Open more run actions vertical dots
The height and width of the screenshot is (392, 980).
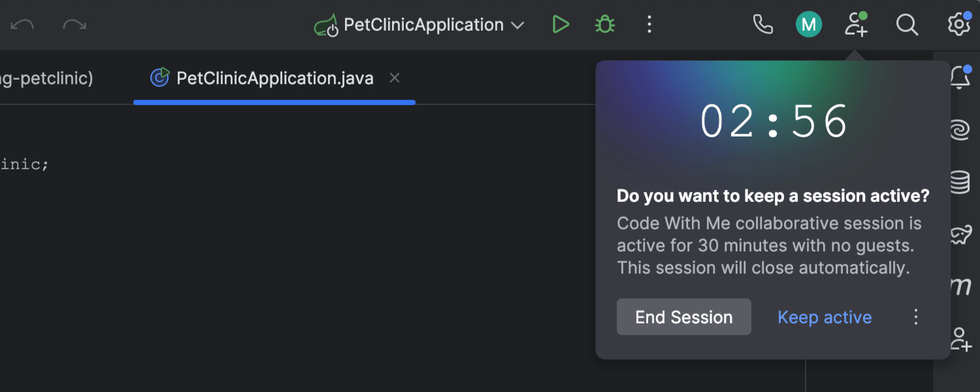coord(649,25)
